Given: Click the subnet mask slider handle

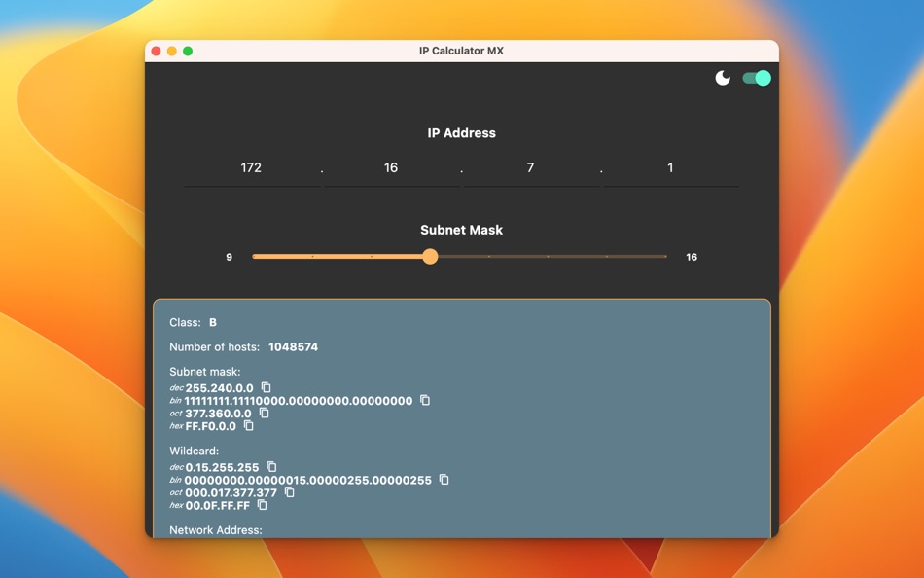Looking at the screenshot, I should tap(430, 257).
